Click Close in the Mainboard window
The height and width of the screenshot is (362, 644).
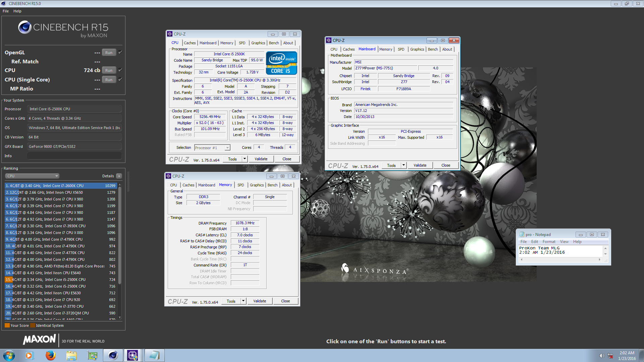[446, 165]
